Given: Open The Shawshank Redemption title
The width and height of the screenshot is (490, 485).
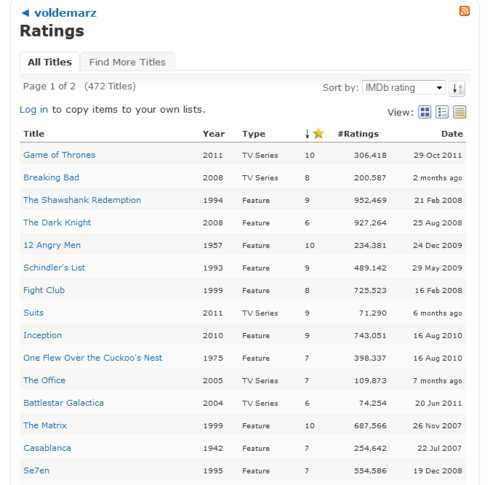Looking at the screenshot, I should coord(82,200).
